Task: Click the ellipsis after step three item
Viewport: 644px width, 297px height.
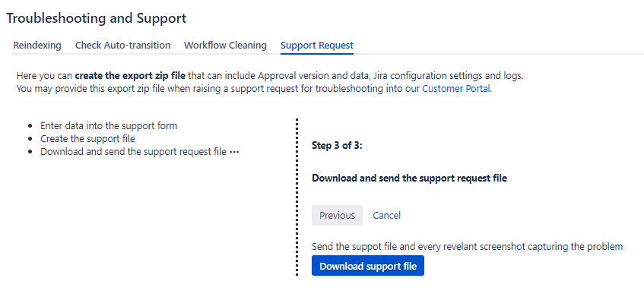Action: point(234,152)
